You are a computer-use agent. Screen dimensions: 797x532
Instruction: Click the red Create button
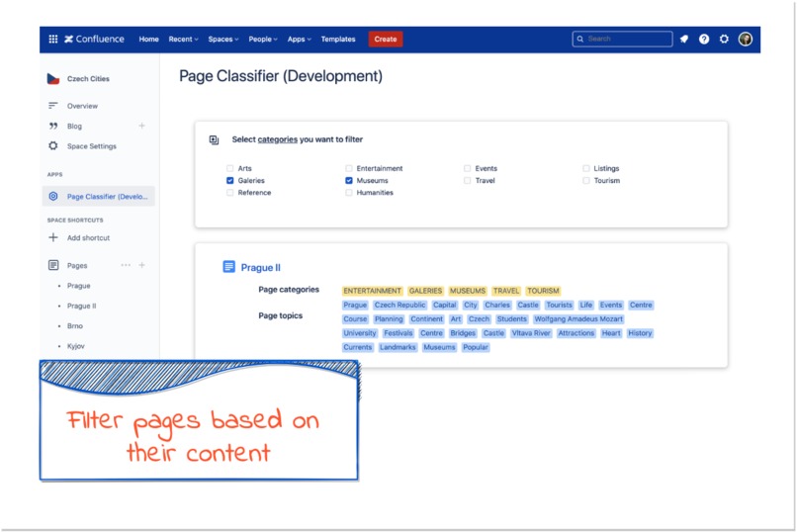pyautogui.click(x=386, y=40)
